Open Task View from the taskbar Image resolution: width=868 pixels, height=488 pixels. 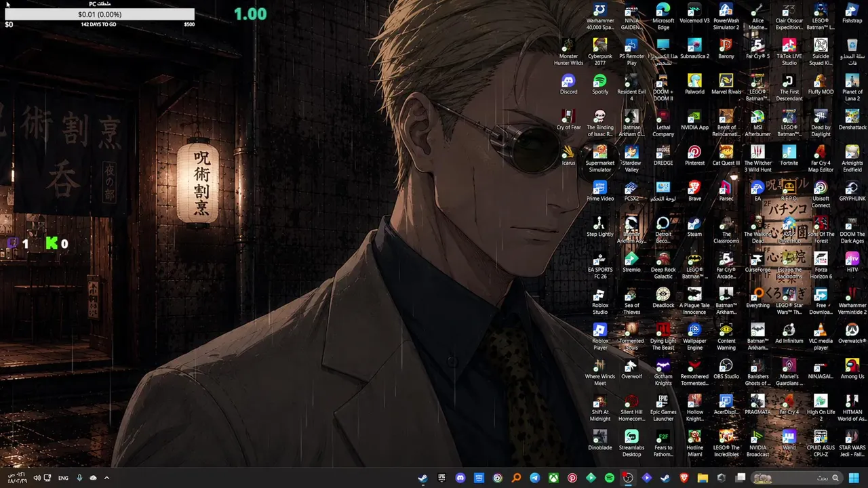(x=741, y=478)
